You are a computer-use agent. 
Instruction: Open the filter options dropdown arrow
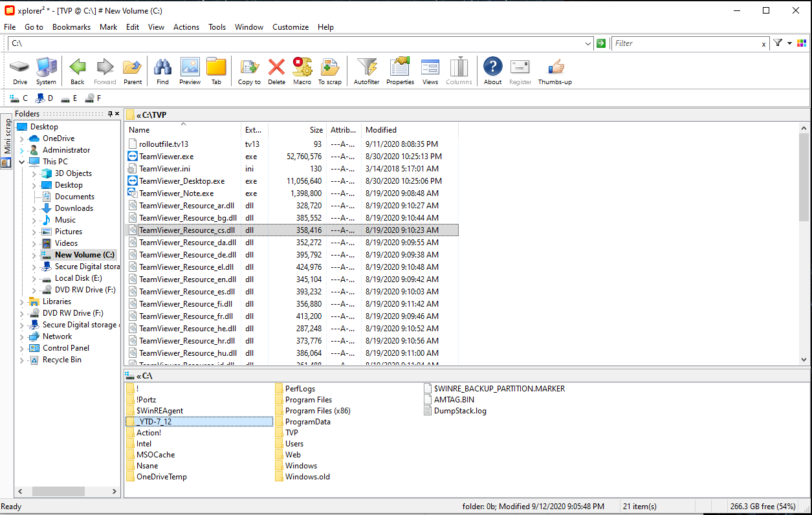pyautogui.click(x=789, y=43)
